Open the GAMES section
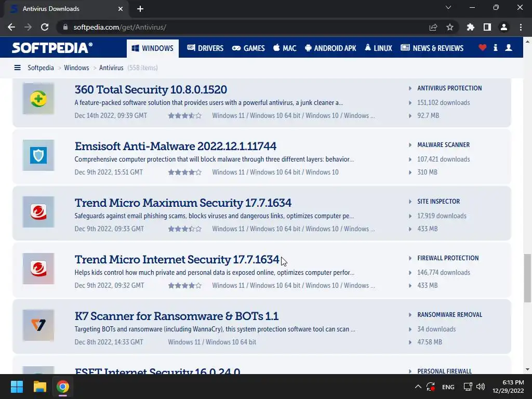The image size is (532, 399). coord(248,48)
